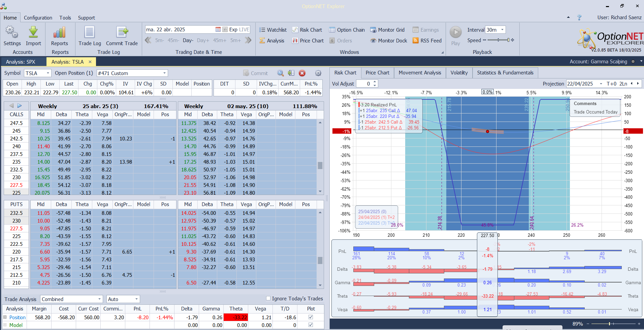This screenshot has width=644, height=330.
Task: Open the Option Chain window
Action: point(347,30)
